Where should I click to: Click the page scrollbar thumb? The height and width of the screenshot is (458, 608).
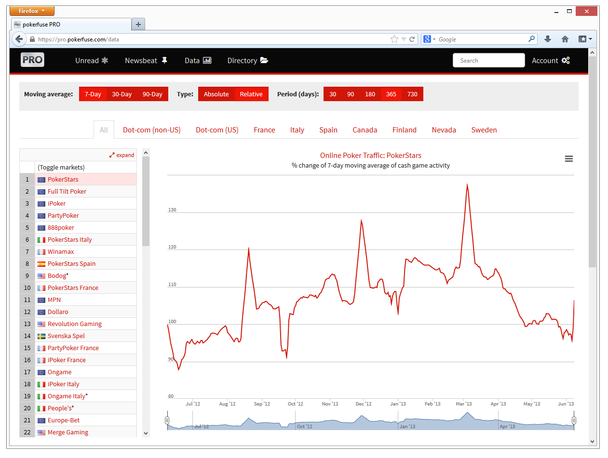point(592,163)
